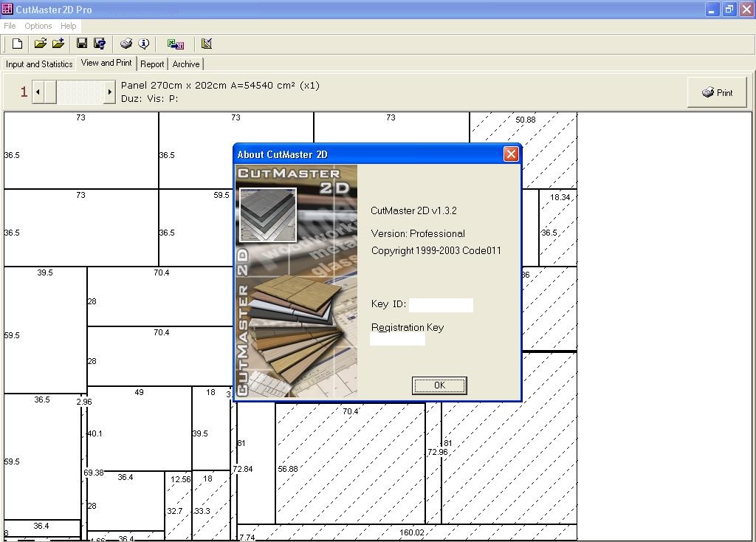Click 'Copyright 1999-2003 Code011' text
756x542 pixels.
[436, 251]
